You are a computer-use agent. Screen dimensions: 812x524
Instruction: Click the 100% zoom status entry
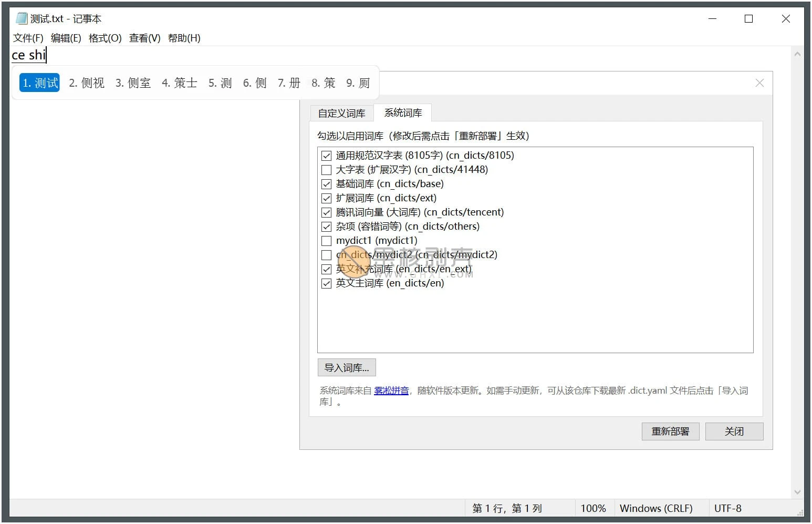coord(593,508)
